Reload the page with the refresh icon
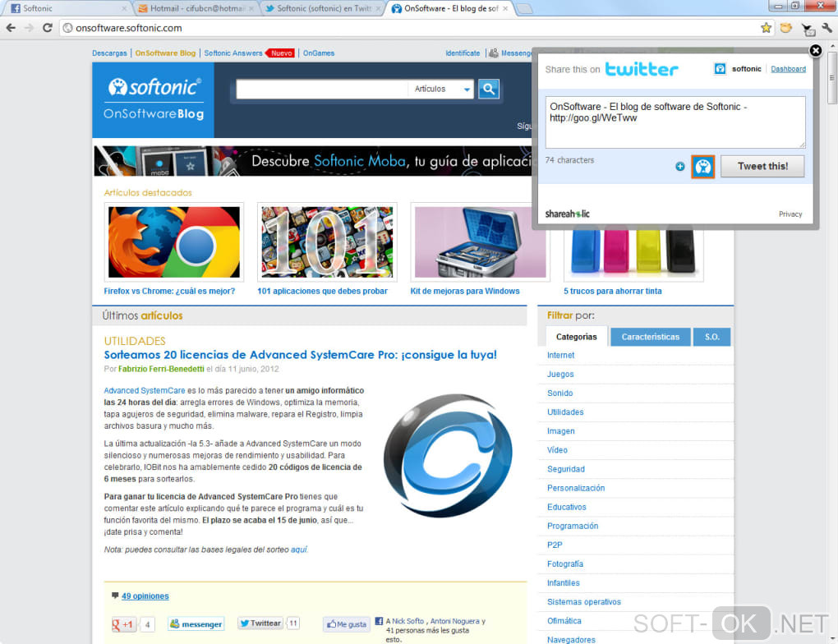Viewport: 838px width, 644px height. (x=47, y=28)
